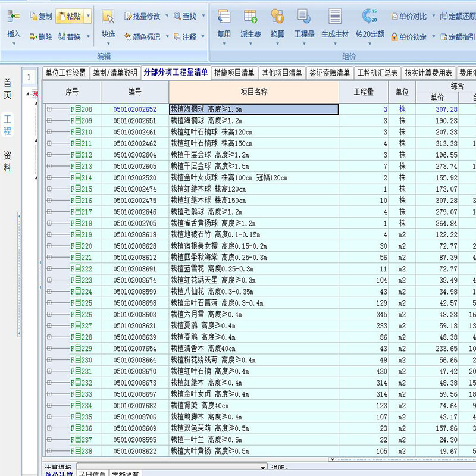
Task: Open the Find (查找) tool
Action: (185, 17)
